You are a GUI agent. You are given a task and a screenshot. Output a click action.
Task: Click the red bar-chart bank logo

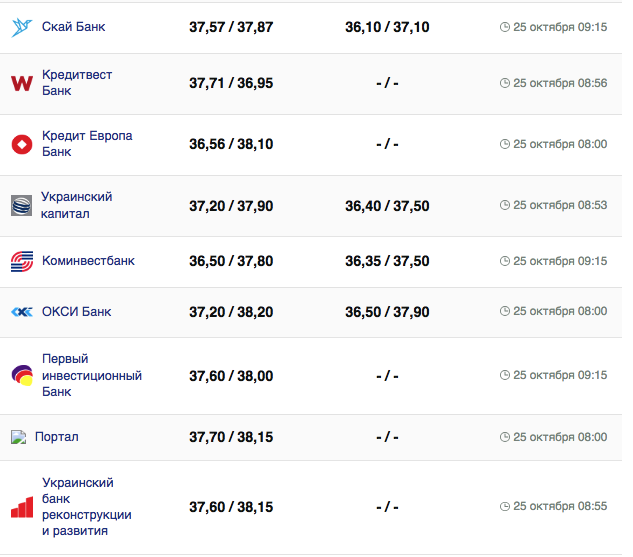22,507
